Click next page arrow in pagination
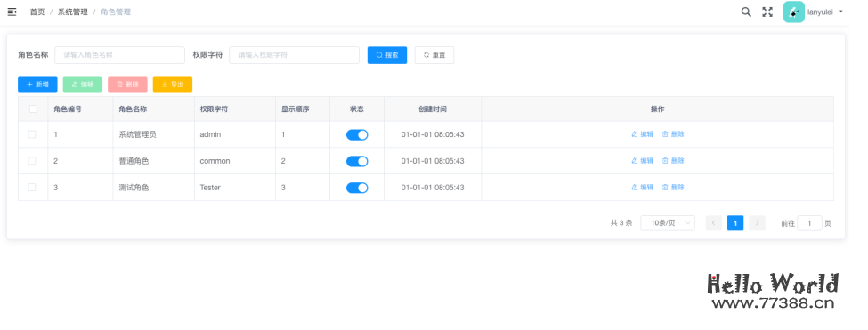Viewport: 868px width, 330px height. click(x=757, y=223)
